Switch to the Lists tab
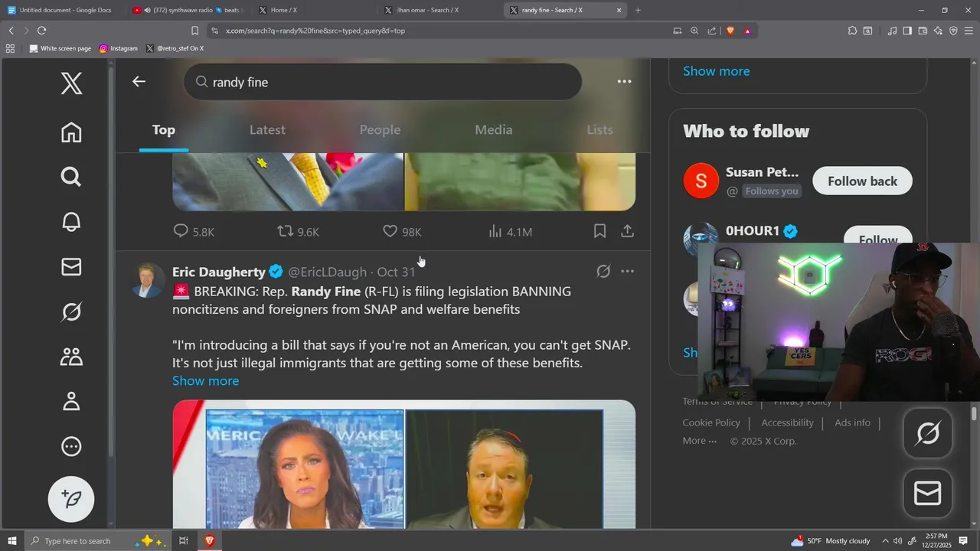 click(599, 130)
